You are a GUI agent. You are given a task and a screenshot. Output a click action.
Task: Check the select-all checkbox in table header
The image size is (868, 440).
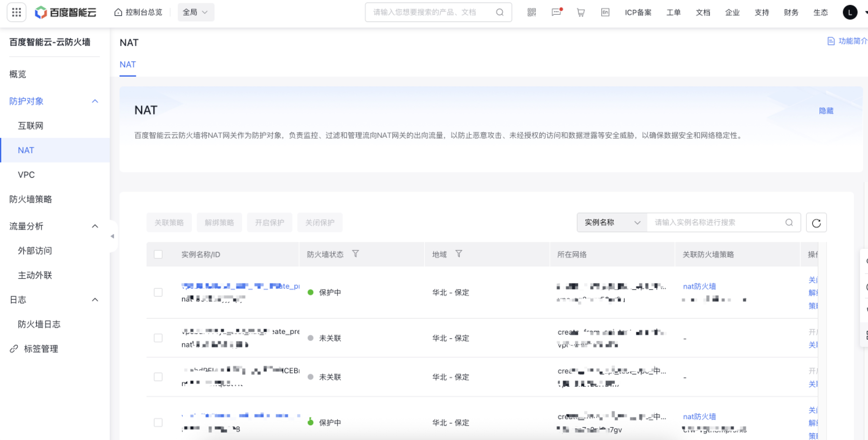click(158, 254)
